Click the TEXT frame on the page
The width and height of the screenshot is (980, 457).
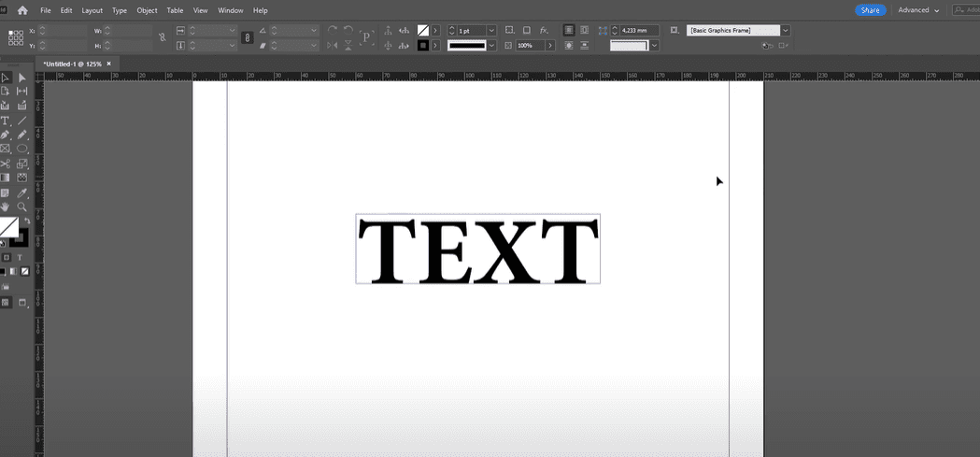click(x=478, y=249)
